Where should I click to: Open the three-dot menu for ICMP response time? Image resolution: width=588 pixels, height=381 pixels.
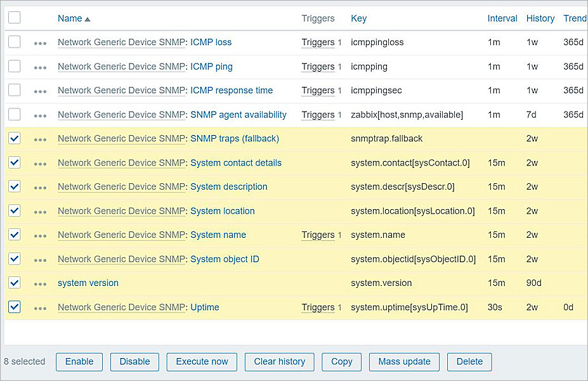tap(40, 91)
